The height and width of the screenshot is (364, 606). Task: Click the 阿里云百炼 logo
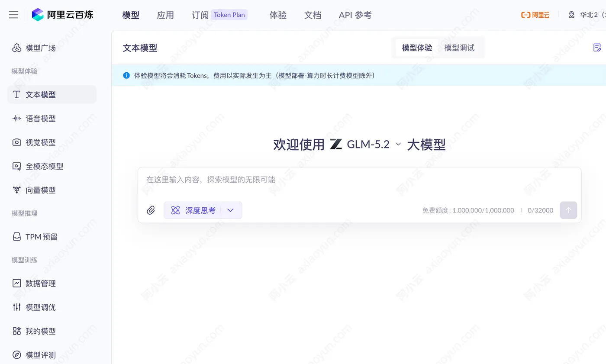62,15
